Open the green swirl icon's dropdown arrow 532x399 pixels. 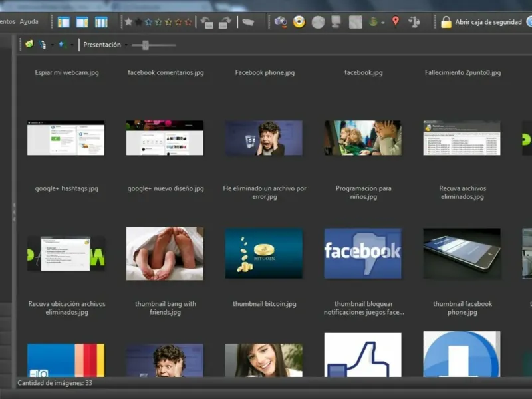click(383, 23)
